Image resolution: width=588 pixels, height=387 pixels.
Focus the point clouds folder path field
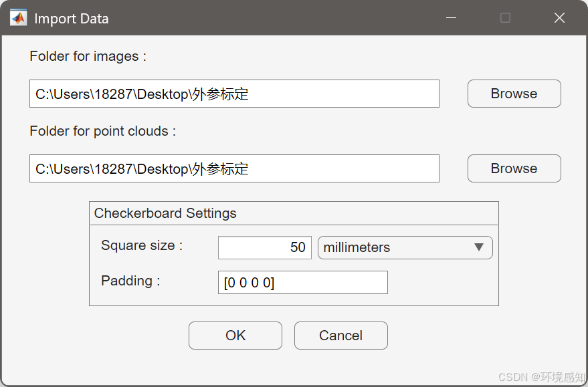click(x=234, y=168)
